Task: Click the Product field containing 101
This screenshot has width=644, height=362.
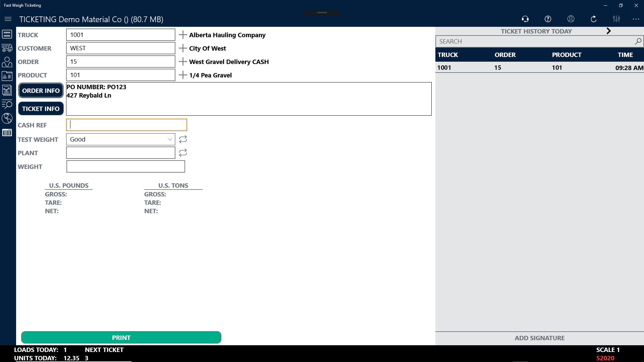Action: point(121,75)
